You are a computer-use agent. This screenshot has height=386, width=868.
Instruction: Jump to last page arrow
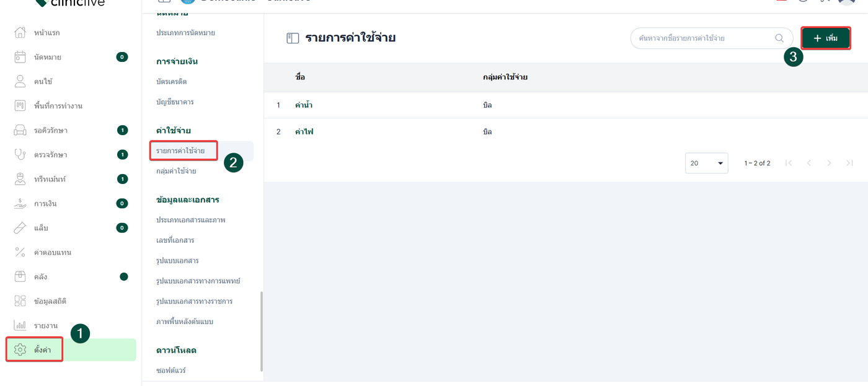point(849,163)
